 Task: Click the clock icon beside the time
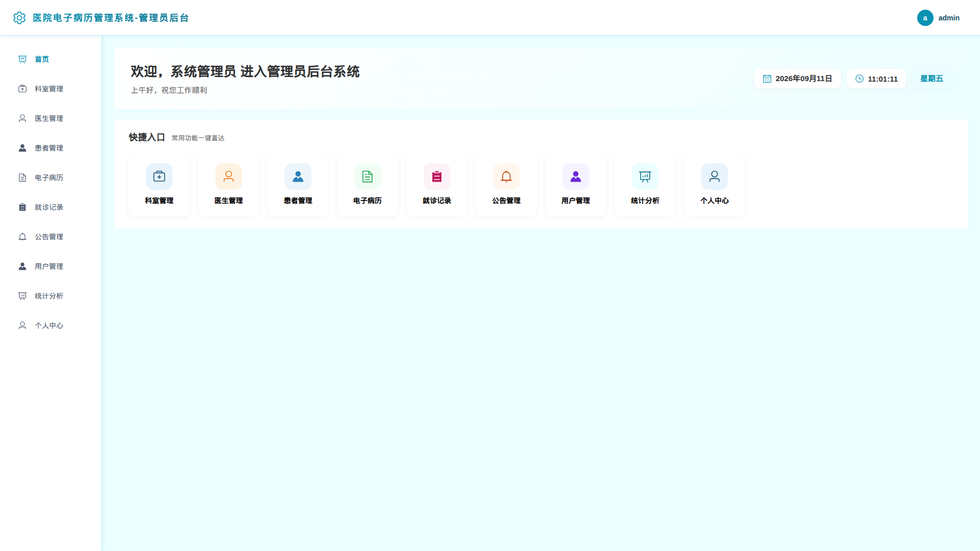[x=860, y=79]
